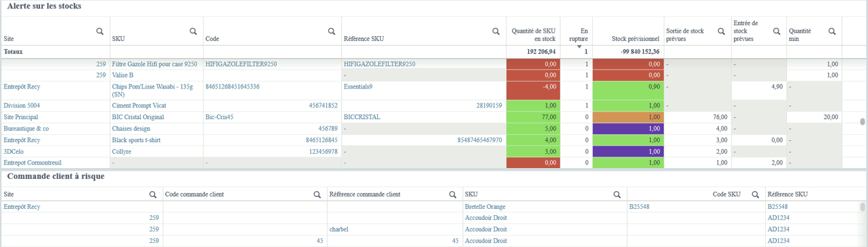Click the orange stock cell of BIC Cristal
Screen dimensions: 868x247
tap(628, 117)
